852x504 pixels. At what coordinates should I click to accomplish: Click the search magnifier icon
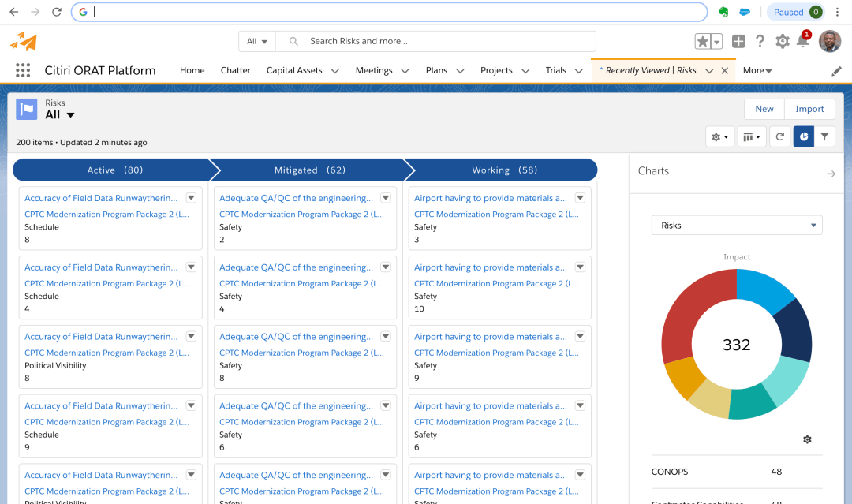click(x=293, y=41)
